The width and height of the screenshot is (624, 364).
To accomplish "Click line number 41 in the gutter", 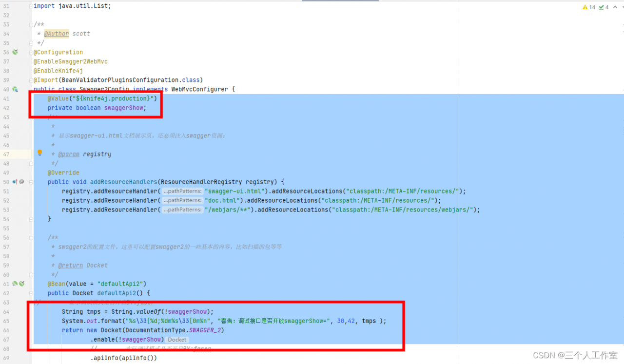I will (x=6, y=98).
